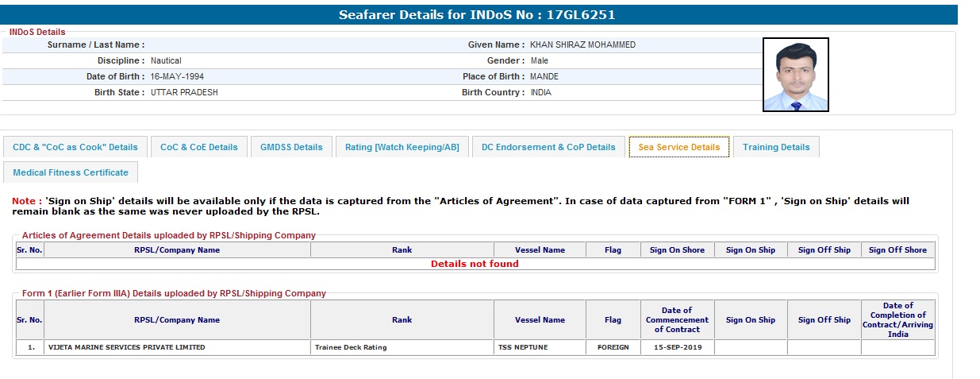Select the Rating [Watch Keeping/AB] tab
The height and width of the screenshot is (379, 980).
402,147
